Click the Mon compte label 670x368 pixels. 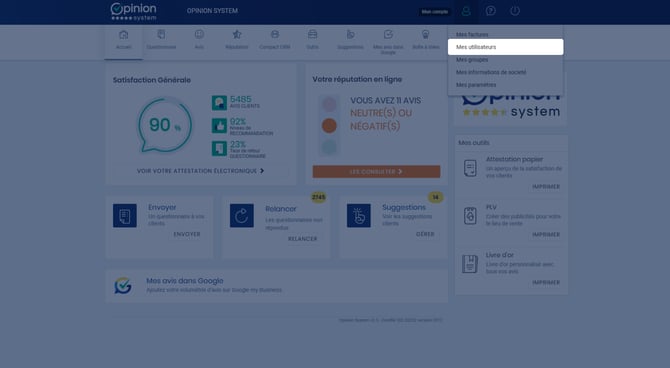[435, 12]
